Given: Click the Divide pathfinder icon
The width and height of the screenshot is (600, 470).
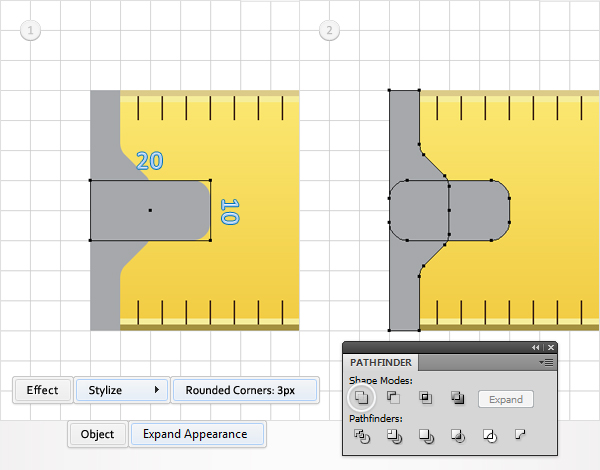Looking at the screenshot, I should 362,436.
